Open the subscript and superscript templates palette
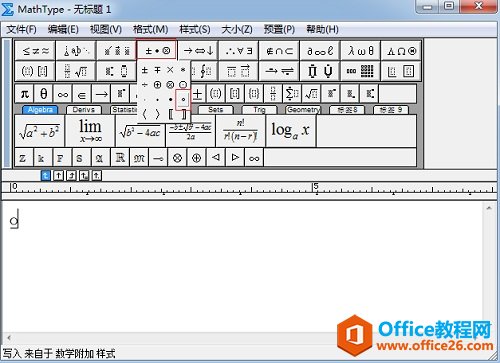Image resolution: width=500 pixels, height=363 pixels. [117, 71]
